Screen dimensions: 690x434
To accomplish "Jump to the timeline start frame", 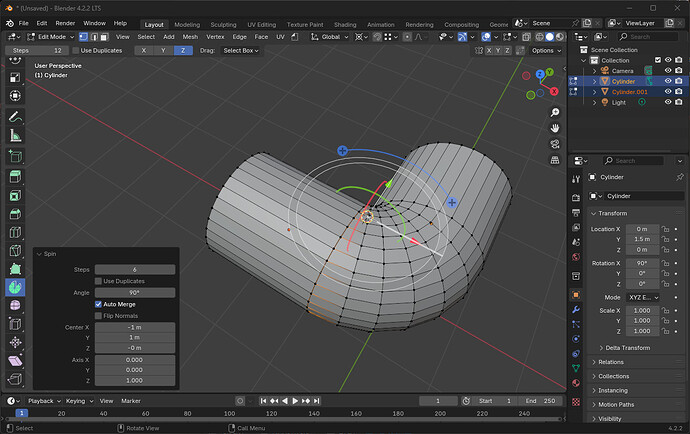I will coord(263,401).
